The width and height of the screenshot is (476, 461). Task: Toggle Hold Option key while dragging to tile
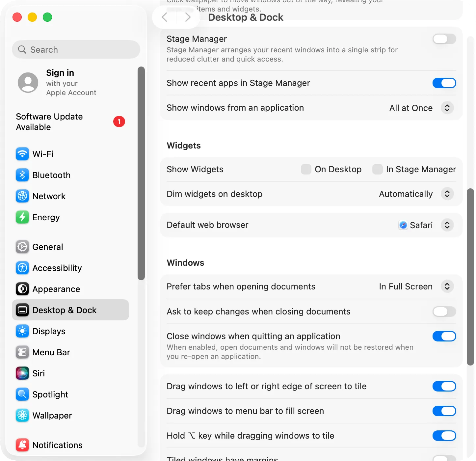[x=444, y=436]
